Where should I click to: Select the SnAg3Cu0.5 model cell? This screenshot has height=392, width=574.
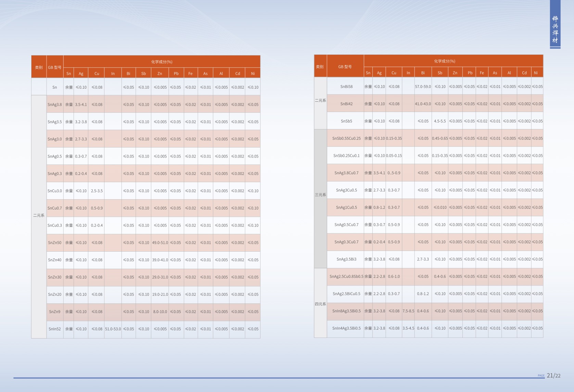point(346,190)
